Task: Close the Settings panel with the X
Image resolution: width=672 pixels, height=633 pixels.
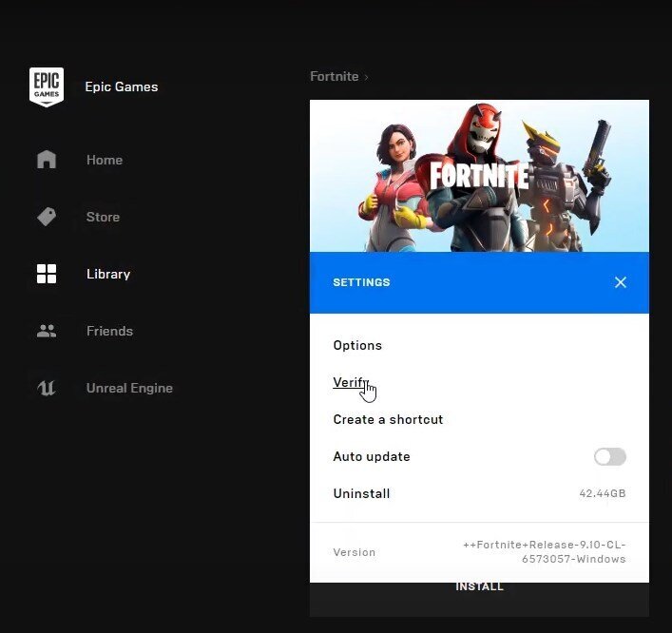Action: click(x=621, y=282)
